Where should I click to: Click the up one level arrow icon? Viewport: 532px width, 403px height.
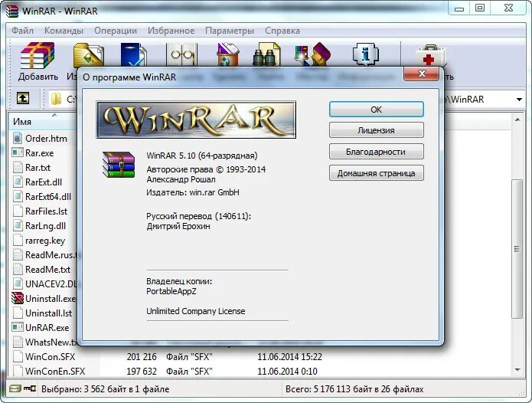coord(23,99)
